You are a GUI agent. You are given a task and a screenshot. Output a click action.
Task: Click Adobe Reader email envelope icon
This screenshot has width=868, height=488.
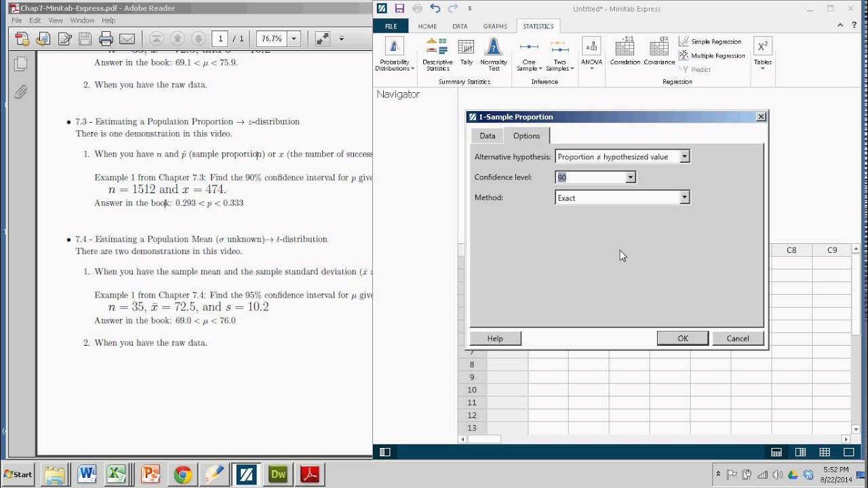coord(127,39)
